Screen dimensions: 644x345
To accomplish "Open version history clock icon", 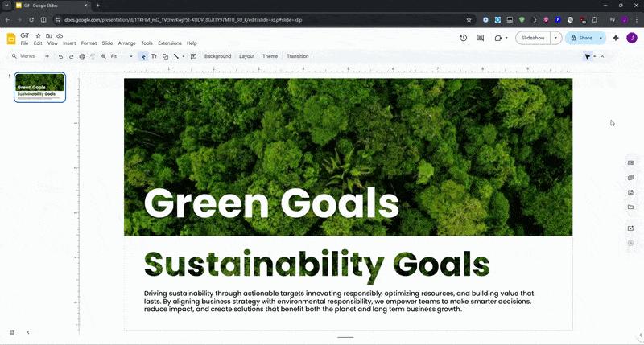I will point(464,38).
